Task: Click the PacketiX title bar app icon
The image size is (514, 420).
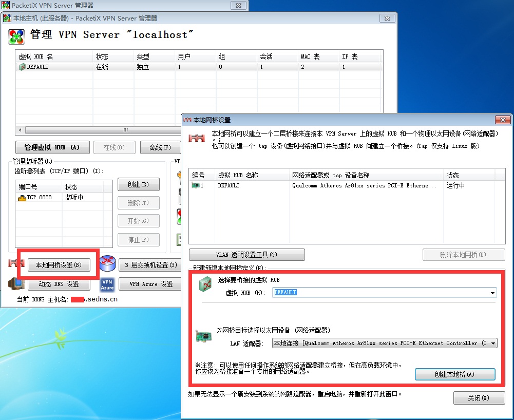Action: click(6, 5)
